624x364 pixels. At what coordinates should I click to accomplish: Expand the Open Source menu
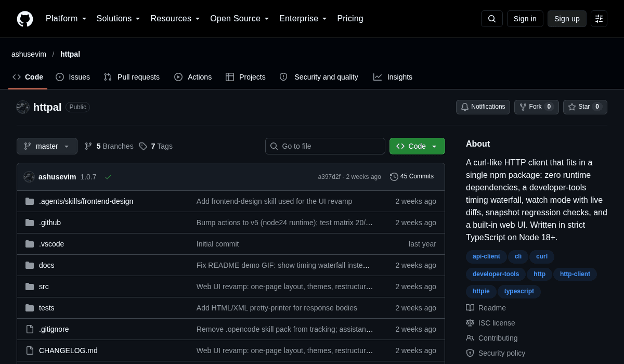point(240,19)
